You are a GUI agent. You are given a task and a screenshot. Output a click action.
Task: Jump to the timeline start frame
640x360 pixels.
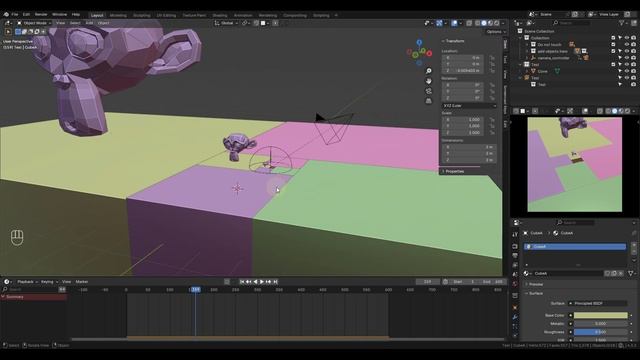point(242,282)
